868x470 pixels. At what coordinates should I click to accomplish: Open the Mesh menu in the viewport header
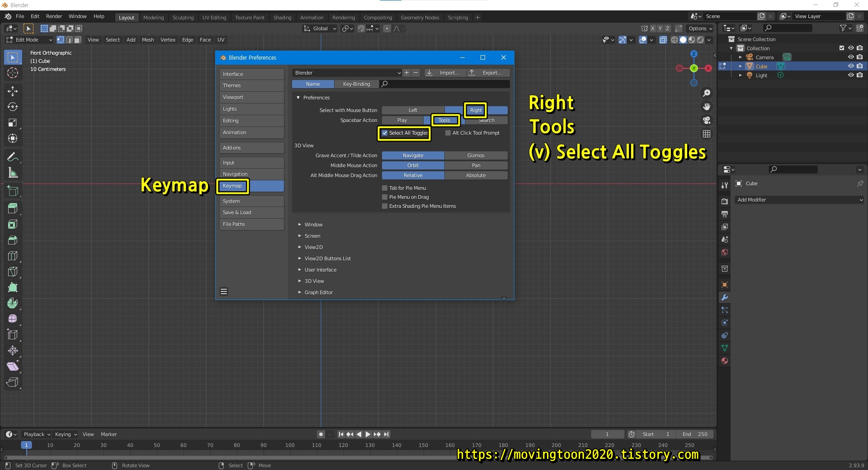pyautogui.click(x=148, y=40)
